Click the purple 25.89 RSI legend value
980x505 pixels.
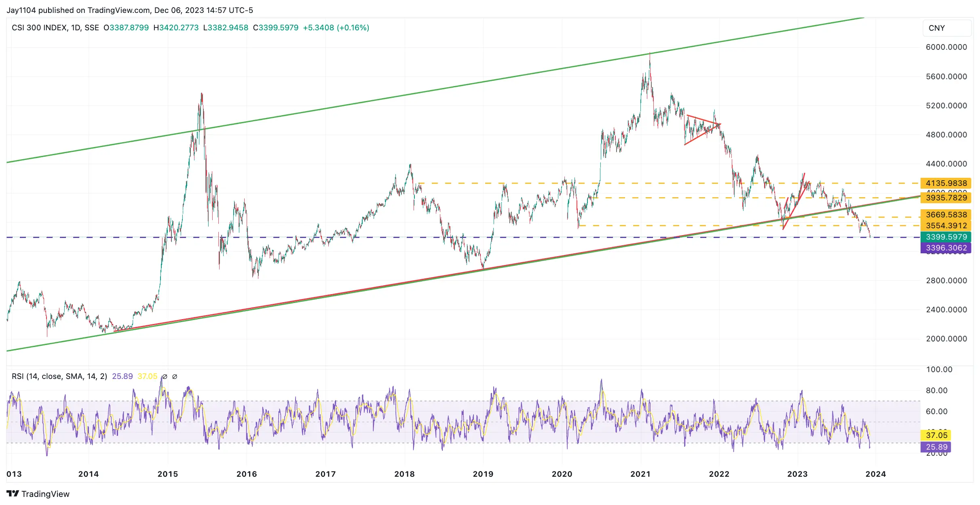pyautogui.click(x=122, y=376)
